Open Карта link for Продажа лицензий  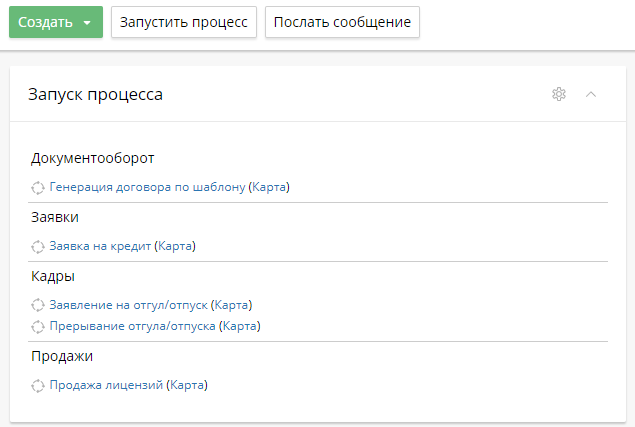(x=187, y=385)
